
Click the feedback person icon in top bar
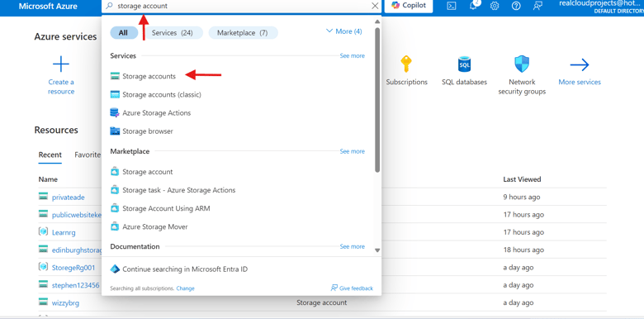point(537,6)
